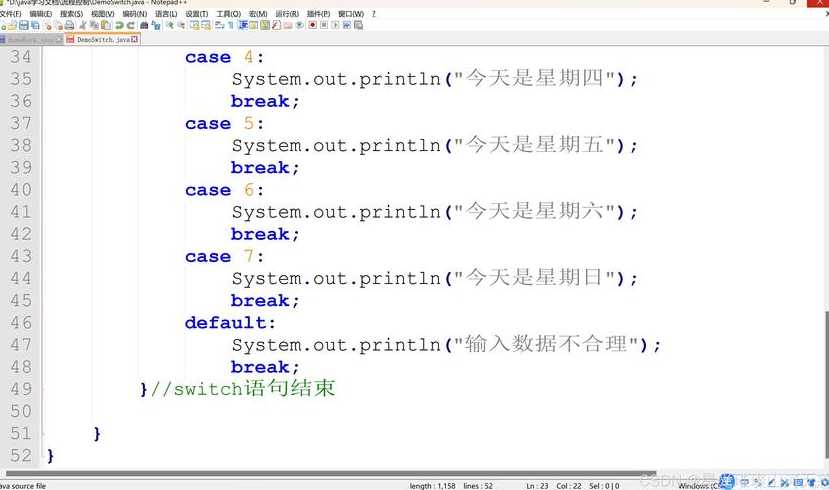Switch to the DemoSwitch.java tab
829x490 pixels.
(103, 39)
